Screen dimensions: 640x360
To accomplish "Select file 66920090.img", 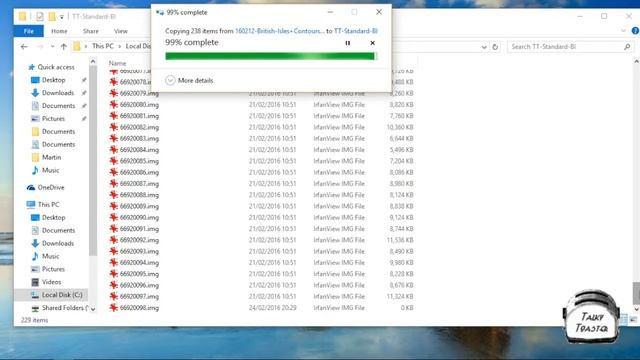I will pos(139,218).
